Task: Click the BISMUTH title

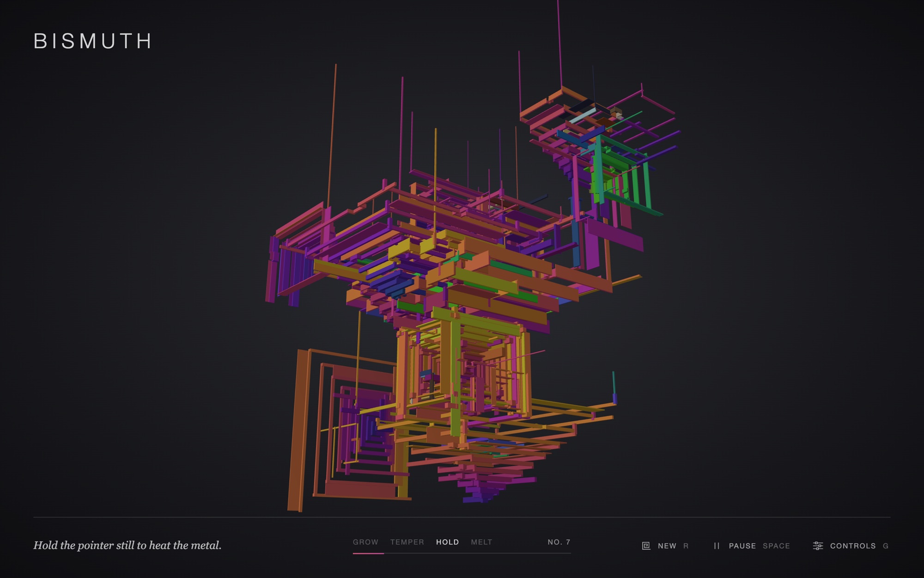Action: click(92, 41)
